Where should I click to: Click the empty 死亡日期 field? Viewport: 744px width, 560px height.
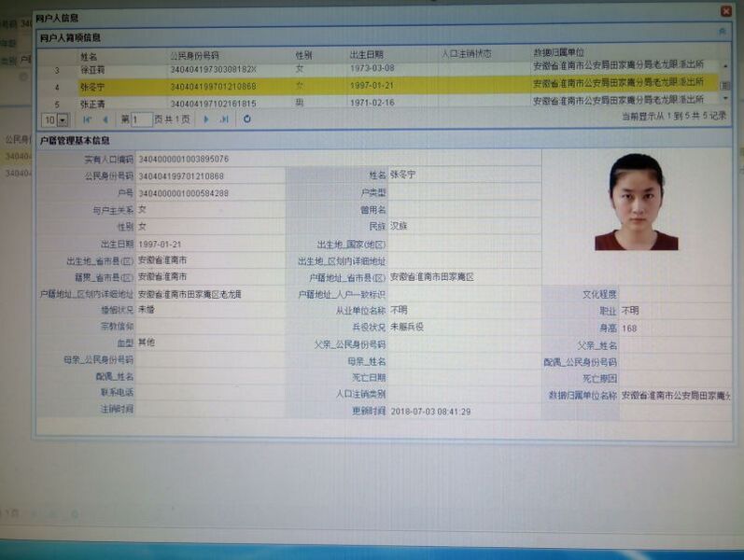pos(464,378)
